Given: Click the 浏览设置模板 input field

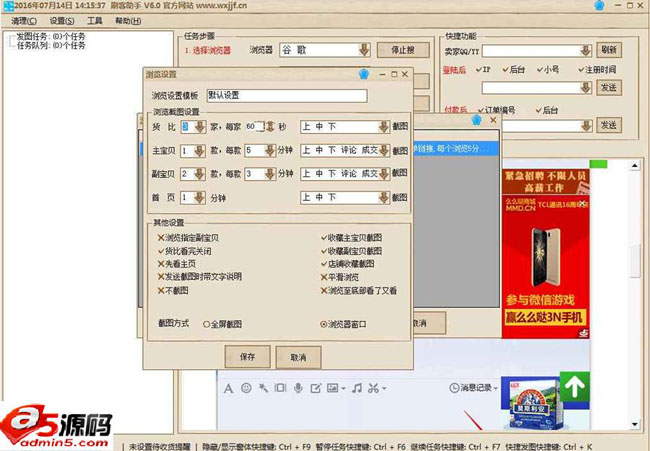Looking at the screenshot, I should (x=287, y=96).
